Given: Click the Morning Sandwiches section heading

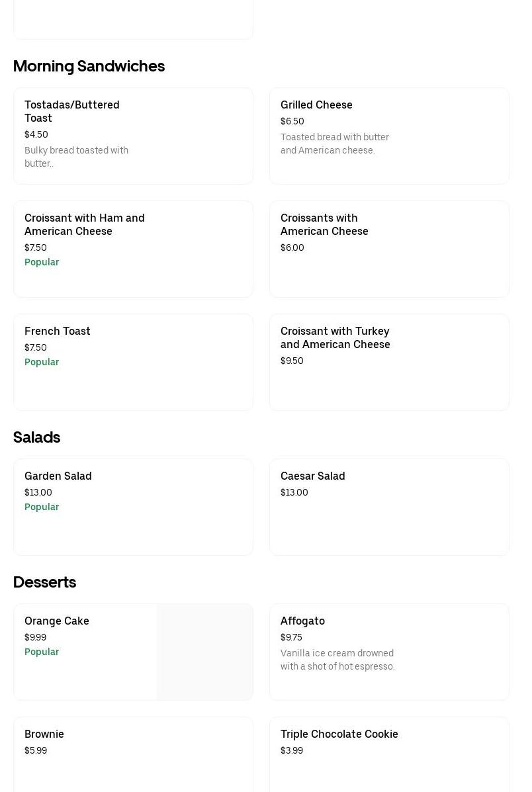Looking at the screenshot, I should click(x=89, y=66).
